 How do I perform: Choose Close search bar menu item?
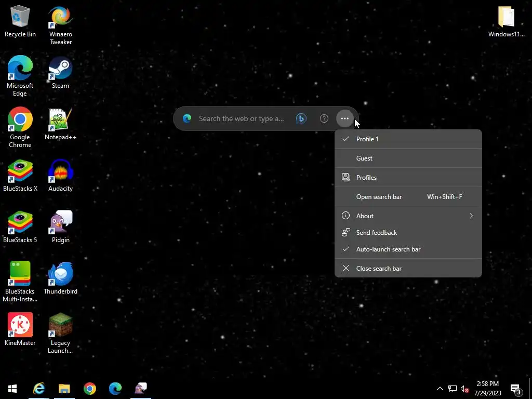pyautogui.click(x=408, y=269)
